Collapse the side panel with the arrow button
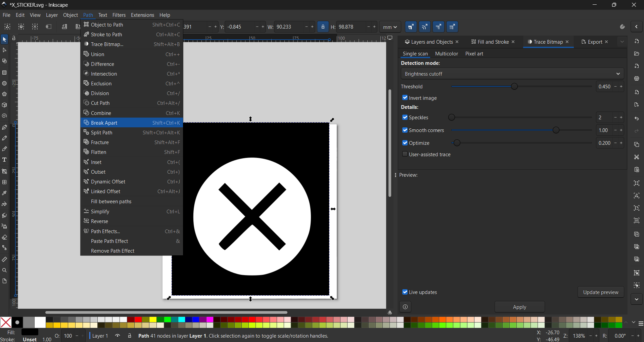The width and height of the screenshot is (644, 342). (637, 27)
